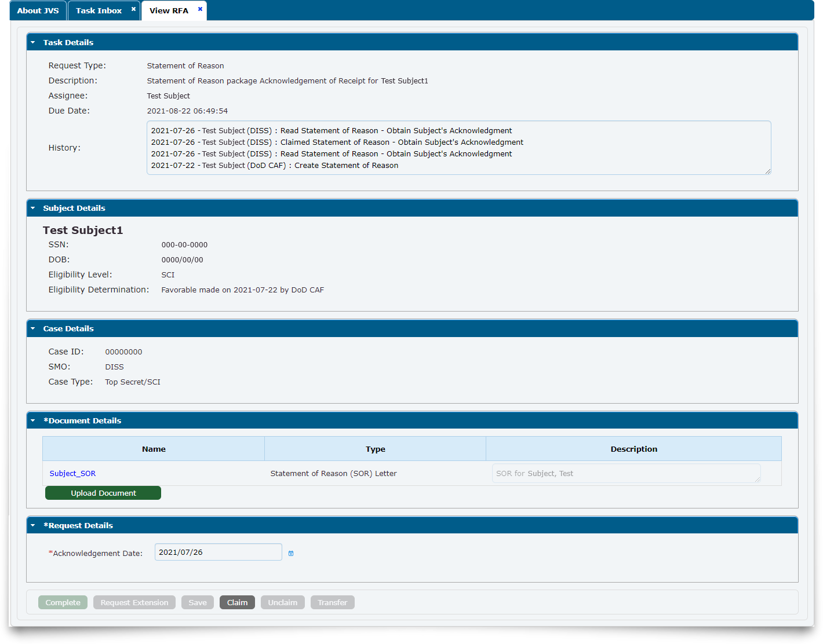Screen dimensions: 823x644
Task: Click the Case Type value Top Secret/SCI
Action: (x=133, y=382)
